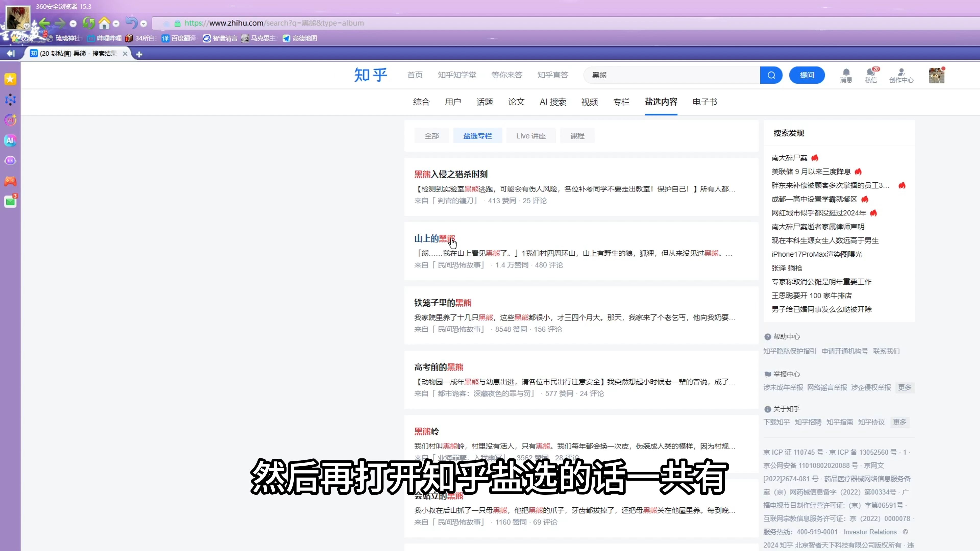
Task: Click the browser refresh icon
Action: 89,23
